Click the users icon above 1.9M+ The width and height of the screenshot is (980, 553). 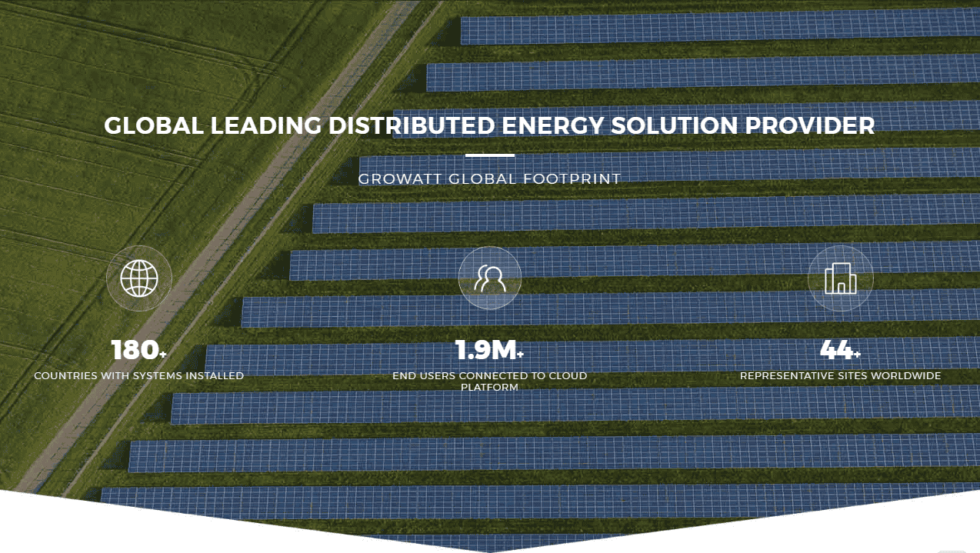[x=490, y=278]
